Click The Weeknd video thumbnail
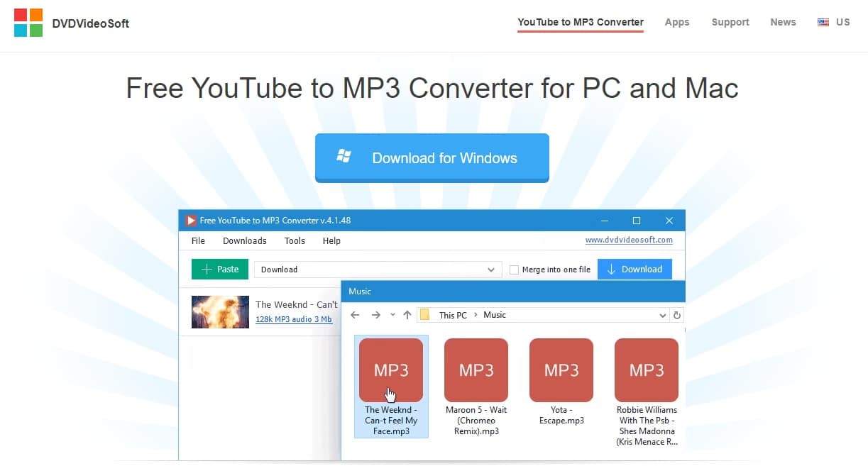This screenshot has height=466, width=868. (220, 311)
